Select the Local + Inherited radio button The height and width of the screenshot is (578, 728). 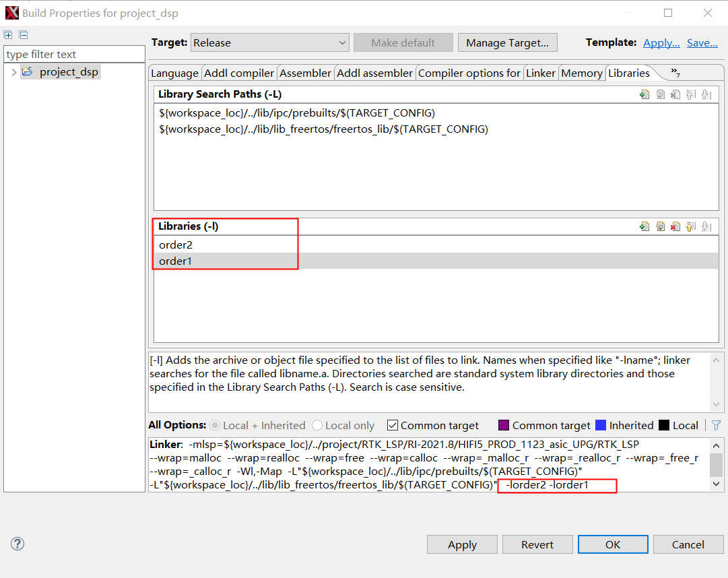point(216,425)
